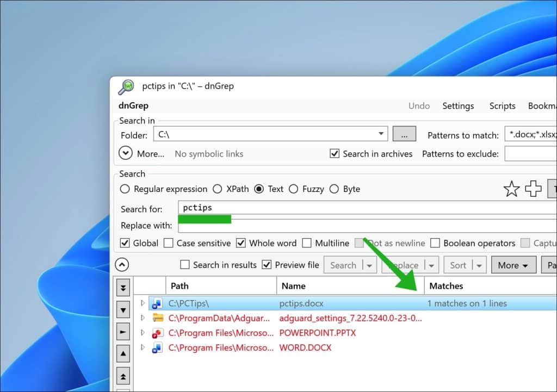Jump to first result with double-up arrow button

tap(123, 376)
